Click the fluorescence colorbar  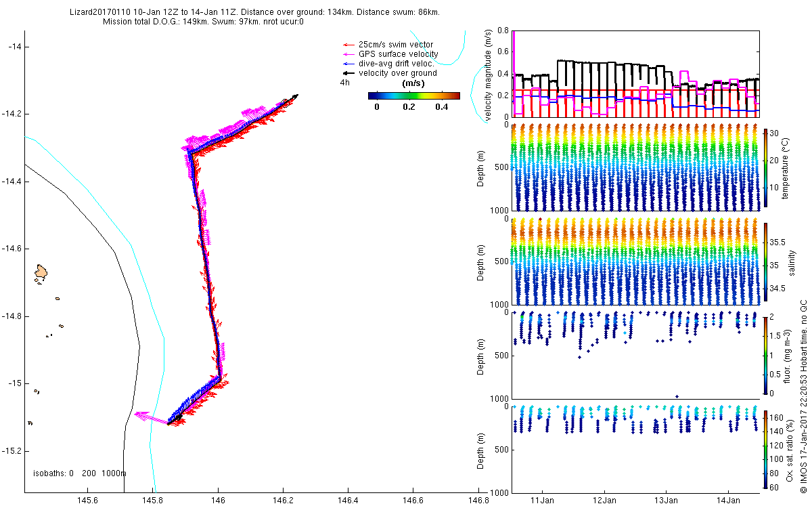pos(766,355)
